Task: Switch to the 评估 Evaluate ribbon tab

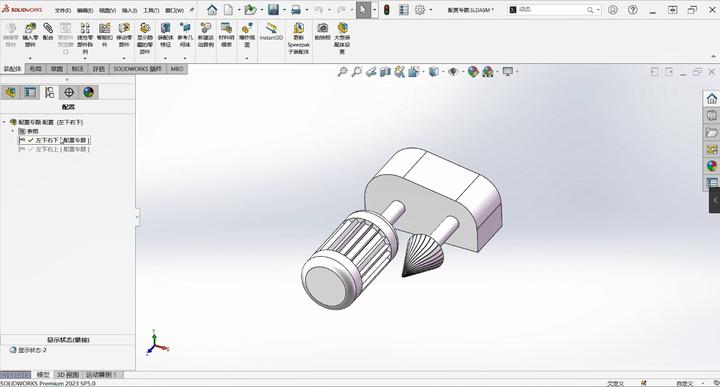Action: pyautogui.click(x=99, y=69)
